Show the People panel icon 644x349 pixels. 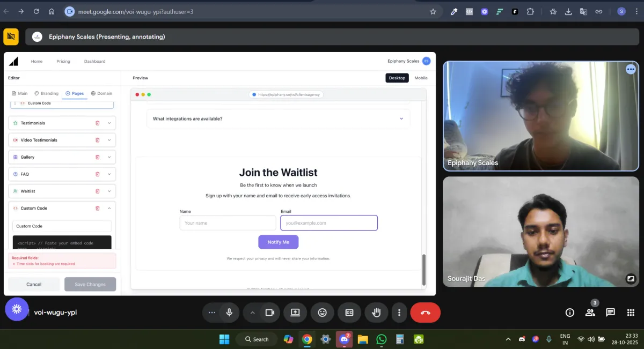pos(590,313)
